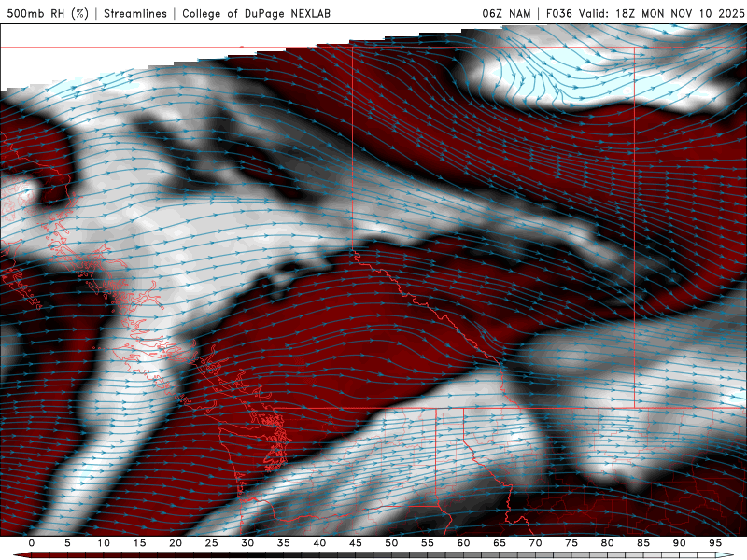The image size is (747, 560).
Task: Click the '85' color scale label
Action: tap(643, 543)
